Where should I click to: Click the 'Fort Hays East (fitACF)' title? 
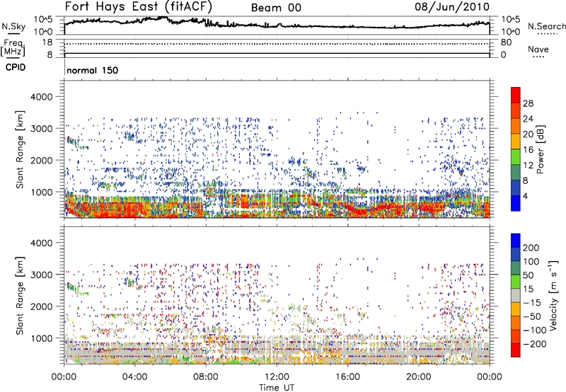coord(139,6)
